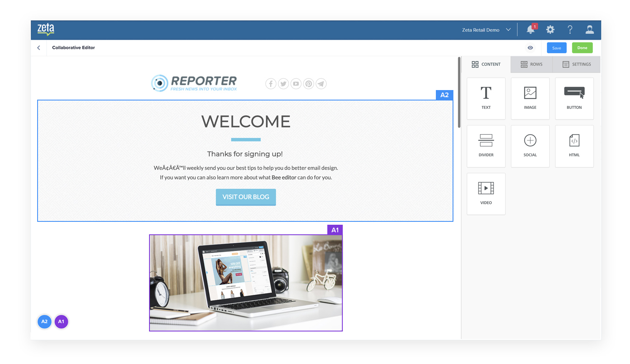Click the help question mark icon

click(x=569, y=30)
